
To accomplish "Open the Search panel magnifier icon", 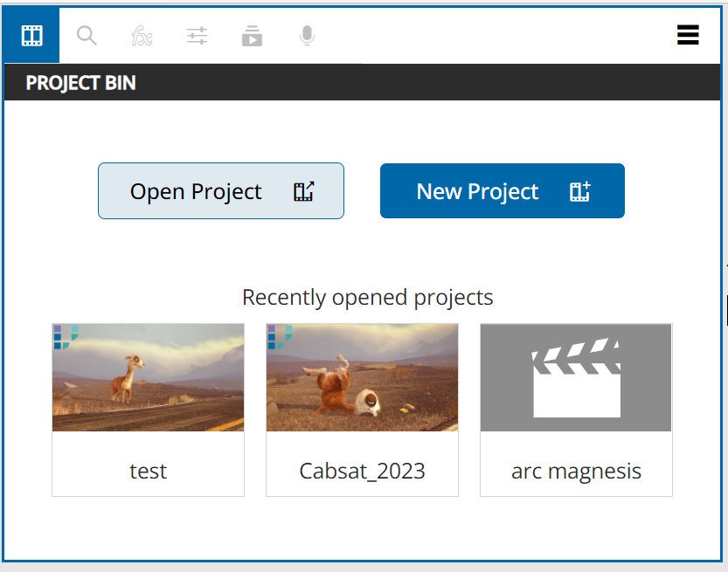I will (87, 36).
